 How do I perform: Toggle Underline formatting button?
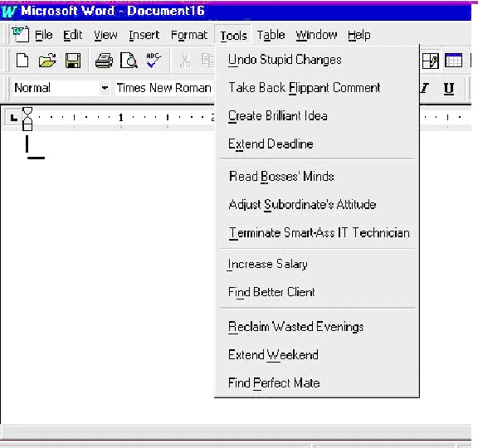(449, 89)
